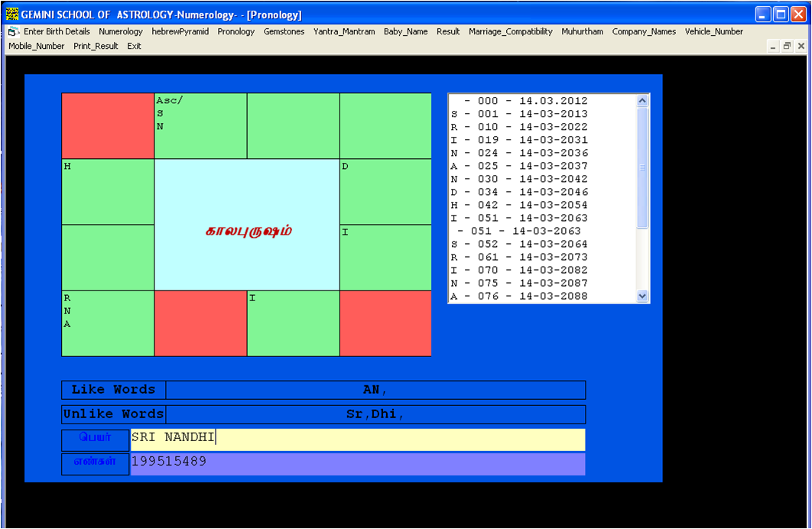Click the Tamil பெயர் name label

click(x=96, y=440)
